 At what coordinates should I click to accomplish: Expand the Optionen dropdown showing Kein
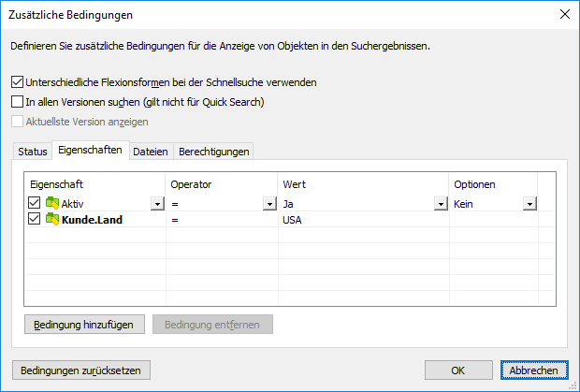tap(529, 204)
